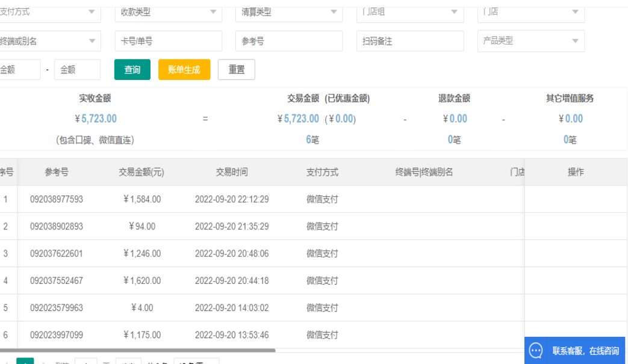The width and height of the screenshot is (628, 364).
Task: Click the 交易金额(元) column header
Action: pyautogui.click(x=141, y=172)
